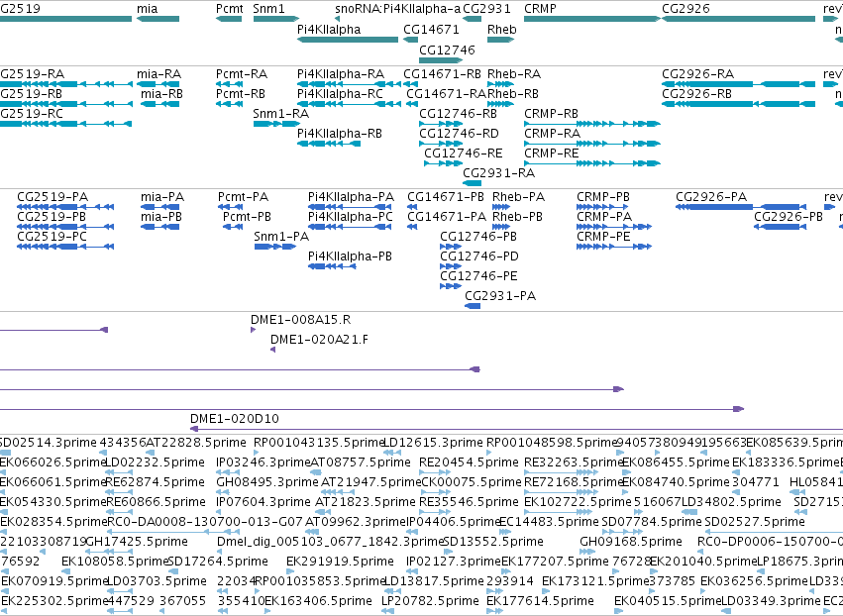This screenshot has height=616, width=843.
Task: Open the CG2519-PC protein label
Action: point(52,237)
